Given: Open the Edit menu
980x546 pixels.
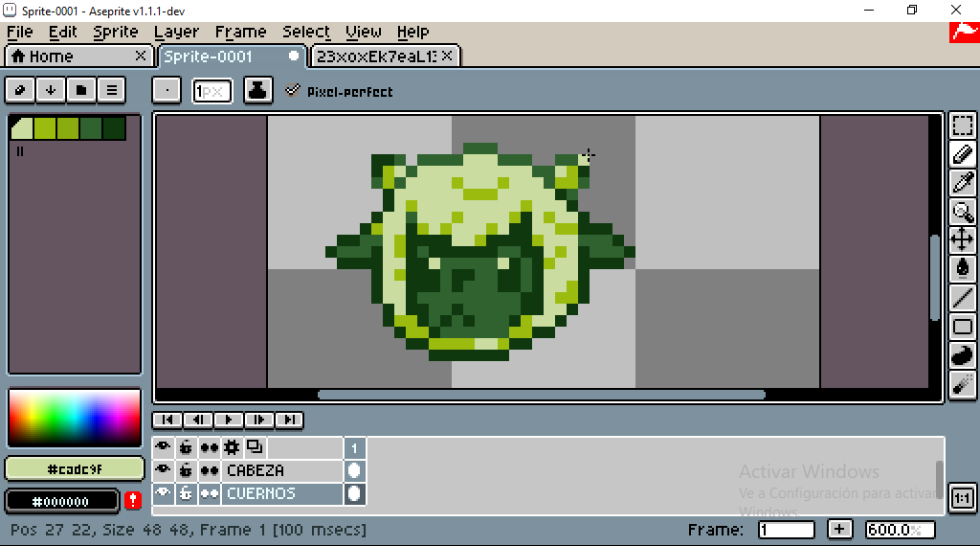Looking at the screenshot, I should tap(62, 32).
